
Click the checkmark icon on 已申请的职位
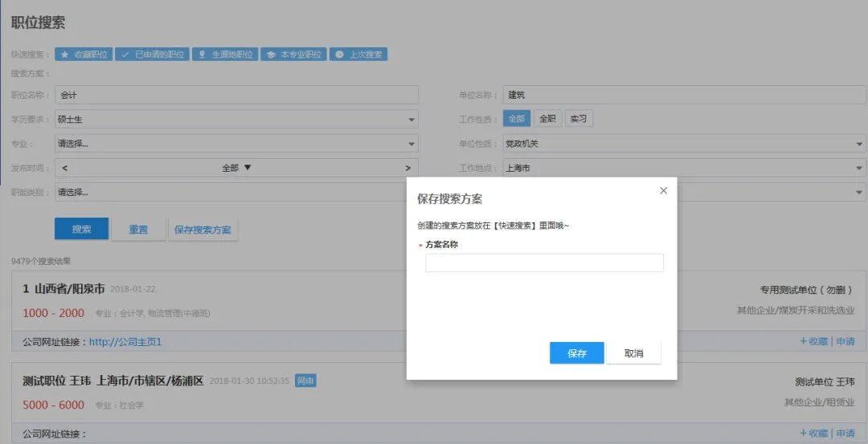125,54
